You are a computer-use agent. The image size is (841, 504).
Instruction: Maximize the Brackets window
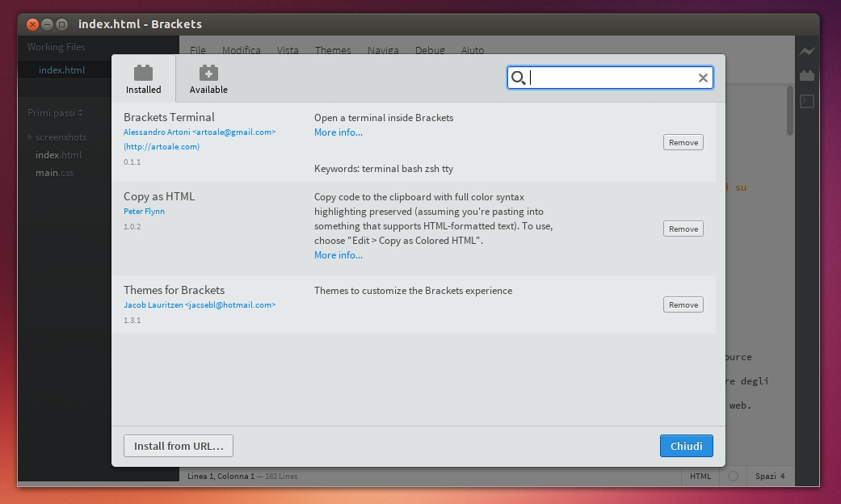coord(61,24)
